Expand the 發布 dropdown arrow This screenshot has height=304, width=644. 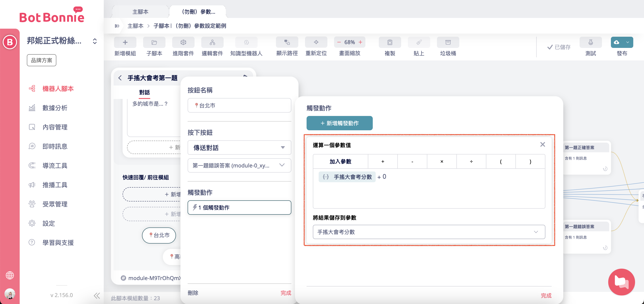coord(628,42)
